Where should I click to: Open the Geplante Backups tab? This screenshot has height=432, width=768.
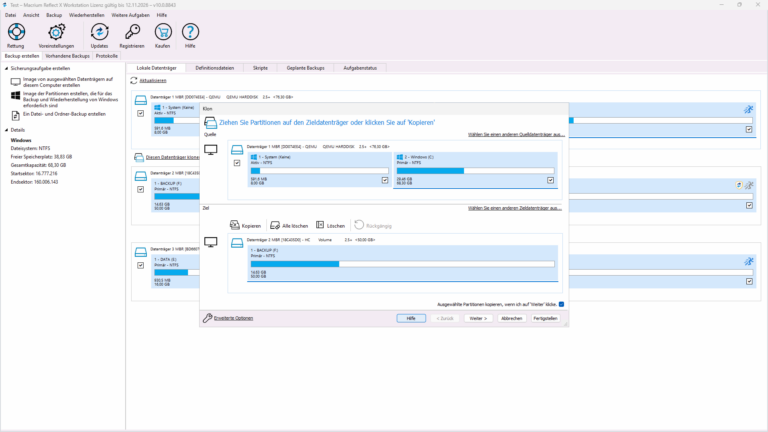tap(306, 68)
